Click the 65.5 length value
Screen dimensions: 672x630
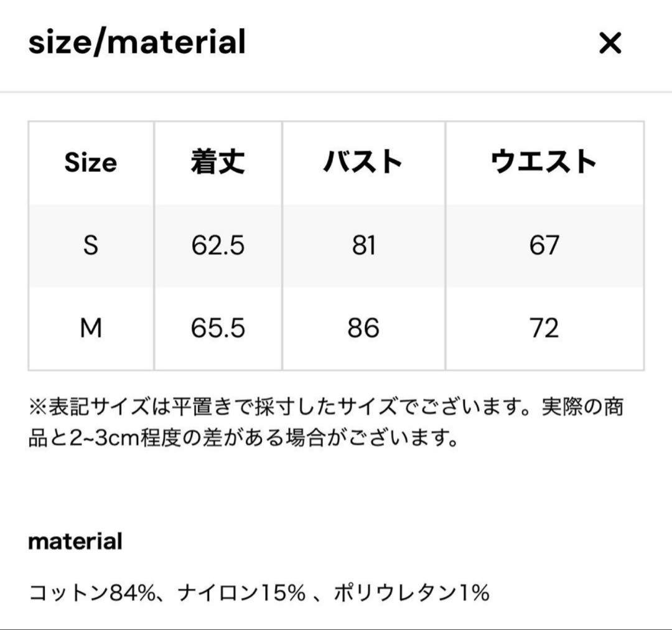coord(218,328)
